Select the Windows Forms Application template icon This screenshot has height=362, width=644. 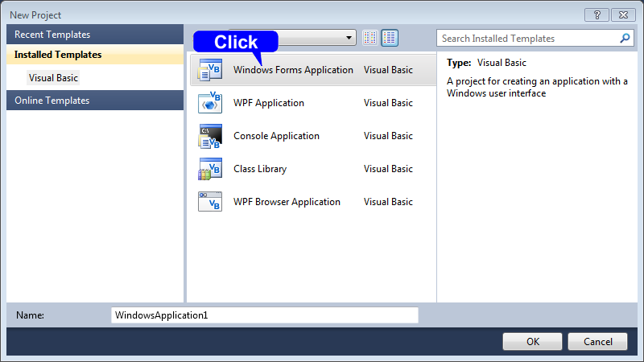[x=210, y=70]
